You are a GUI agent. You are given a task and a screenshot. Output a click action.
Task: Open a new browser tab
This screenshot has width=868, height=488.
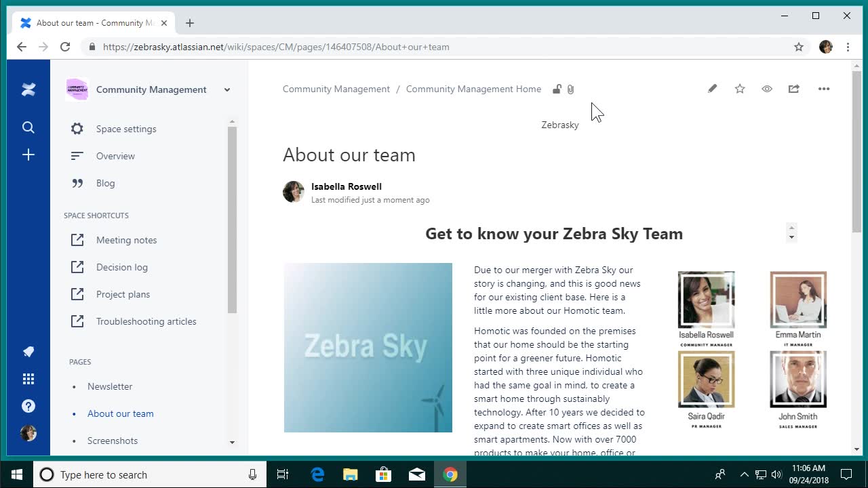click(x=190, y=23)
